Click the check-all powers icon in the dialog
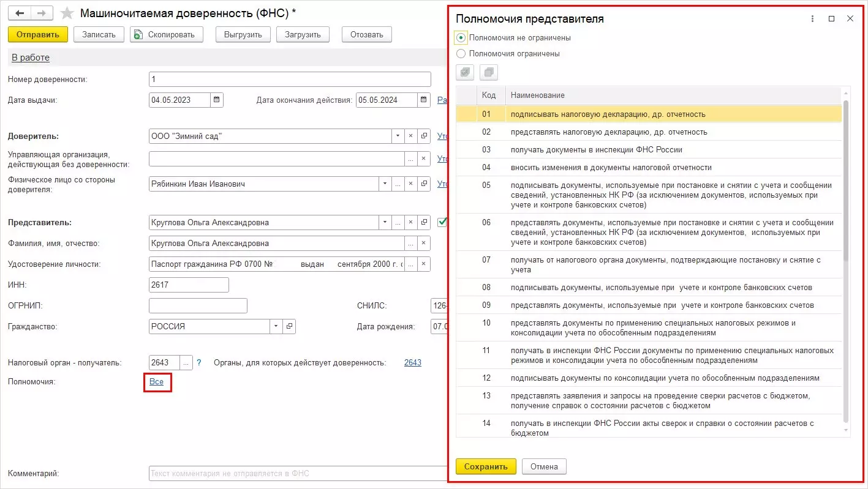Screen dimensions: 868x489 point(466,73)
